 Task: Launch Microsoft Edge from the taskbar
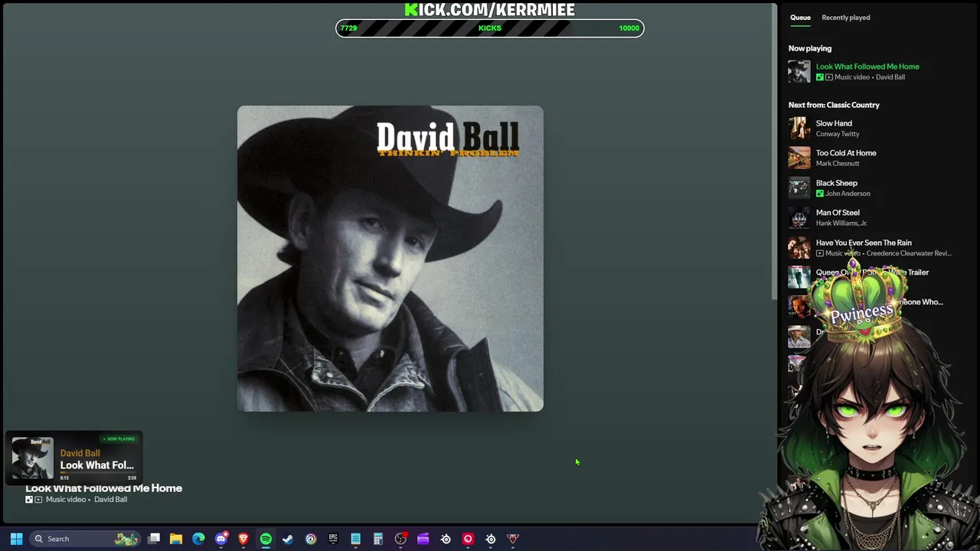point(198,539)
